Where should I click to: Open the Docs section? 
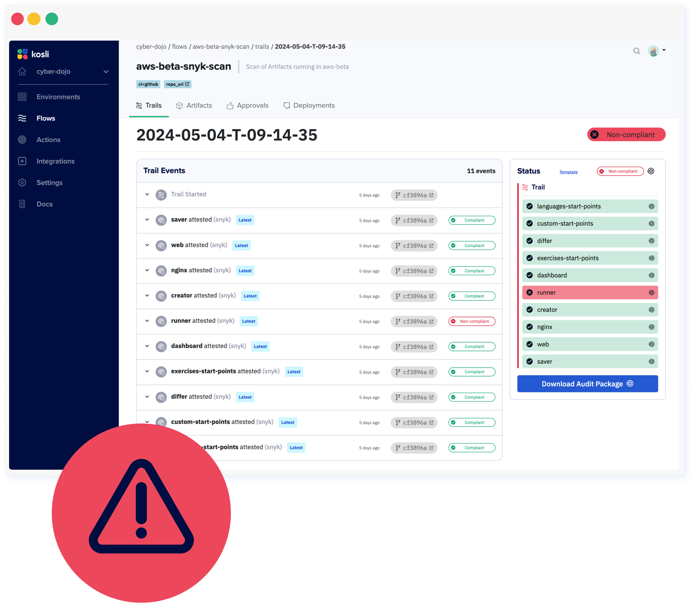tap(44, 204)
